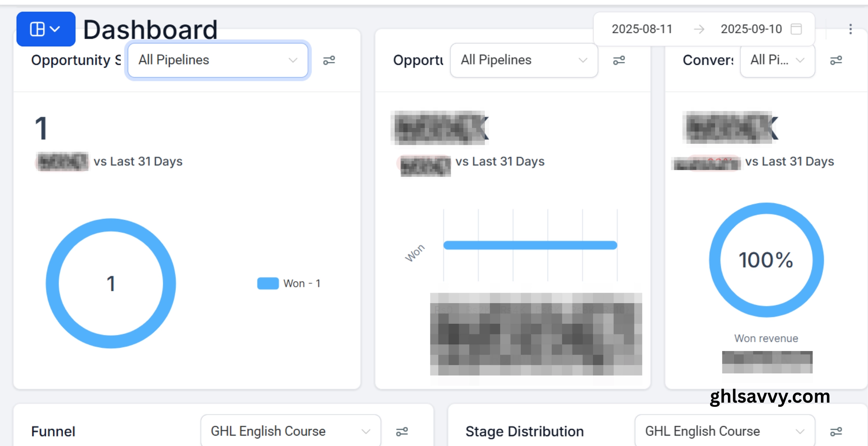Expand the truncated All Pi... dropdown in Conversion widget
This screenshot has height=446, width=868.
pyautogui.click(x=777, y=61)
